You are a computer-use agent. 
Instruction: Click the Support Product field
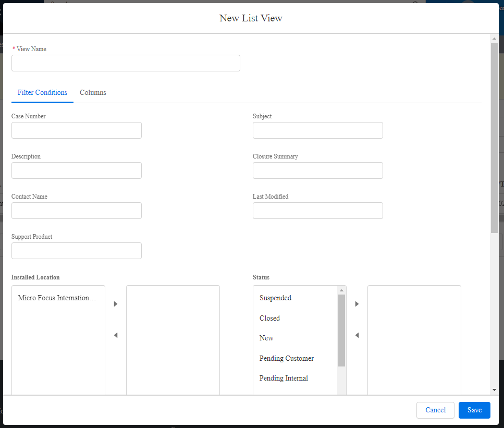(x=77, y=251)
